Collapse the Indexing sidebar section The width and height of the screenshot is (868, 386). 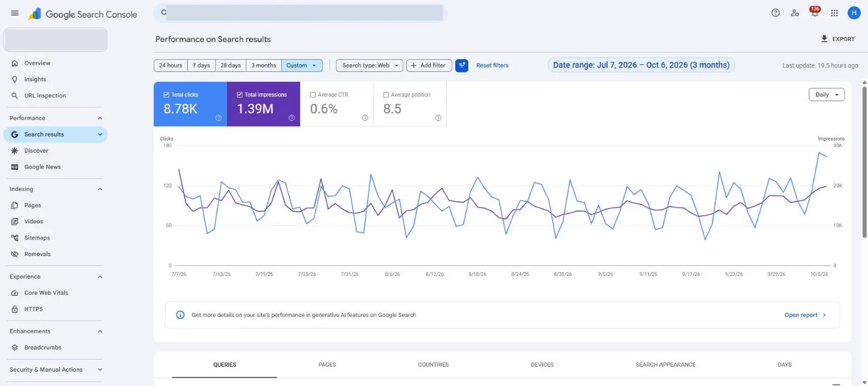(100, 189)
